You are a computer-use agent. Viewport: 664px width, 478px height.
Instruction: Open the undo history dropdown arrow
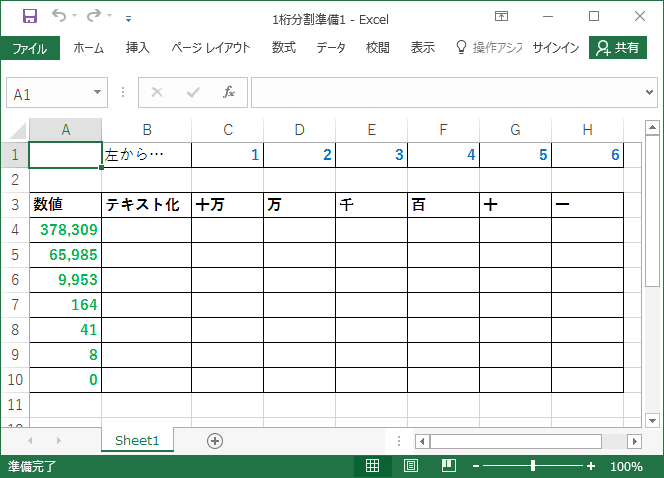(75, 16)
